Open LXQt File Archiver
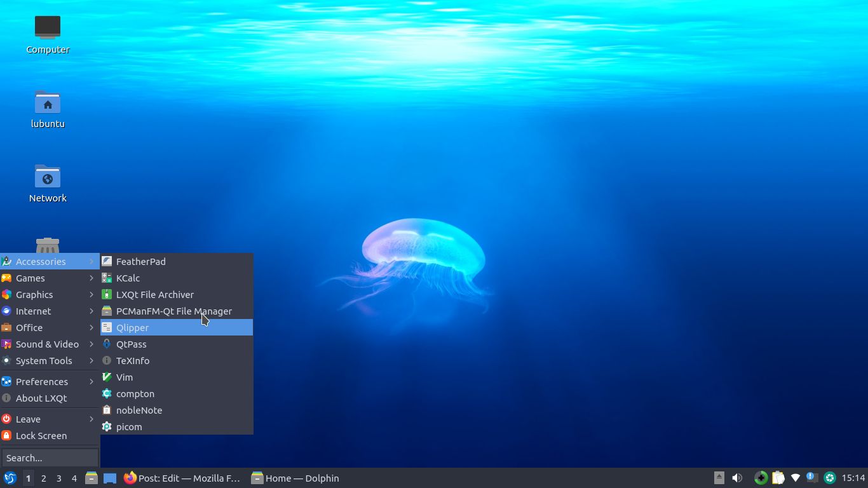Image resolution: width=868 pixels, height=488 pixels. (177, 294)
